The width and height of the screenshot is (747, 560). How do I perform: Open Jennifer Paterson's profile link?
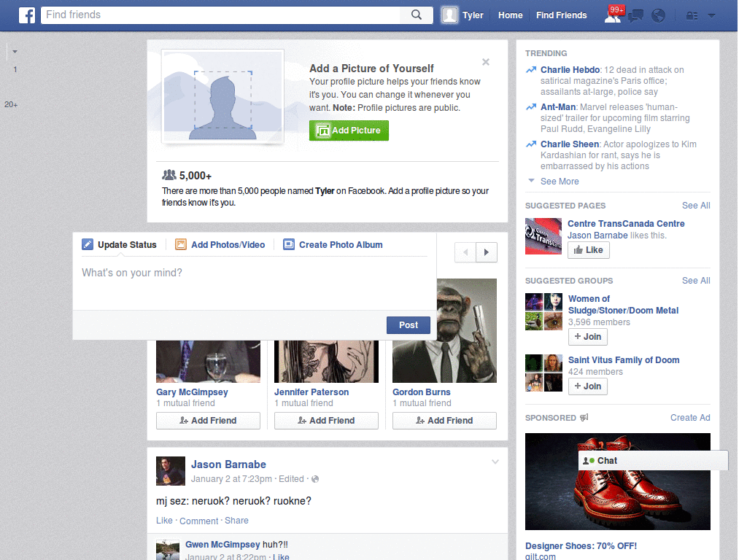(311, 392)
